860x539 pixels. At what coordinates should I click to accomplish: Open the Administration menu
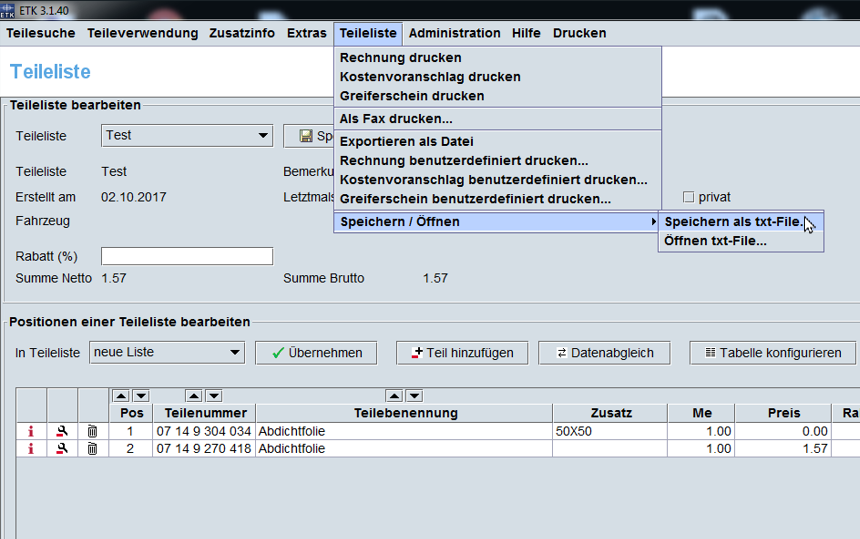pyautogui.click(x=455, y=33)
